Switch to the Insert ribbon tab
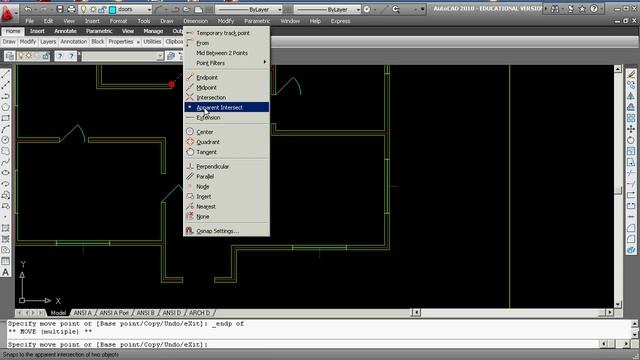Screen dimensions: 640x360 pos(37,31)
